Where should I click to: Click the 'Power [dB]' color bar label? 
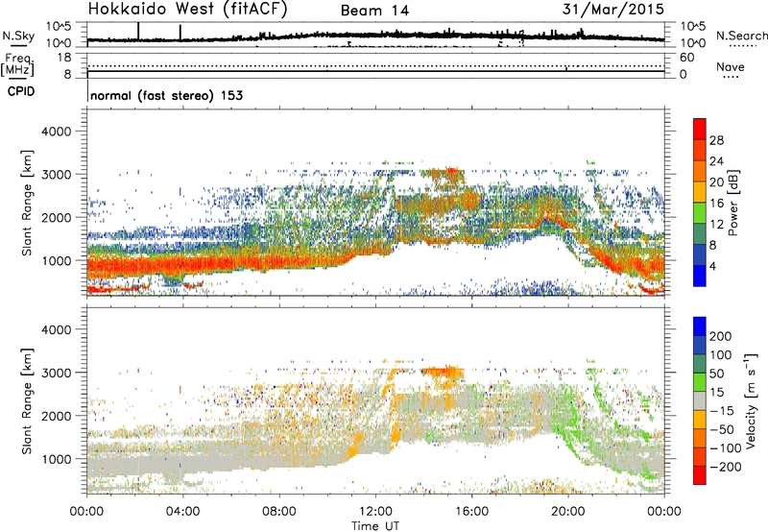732,203
